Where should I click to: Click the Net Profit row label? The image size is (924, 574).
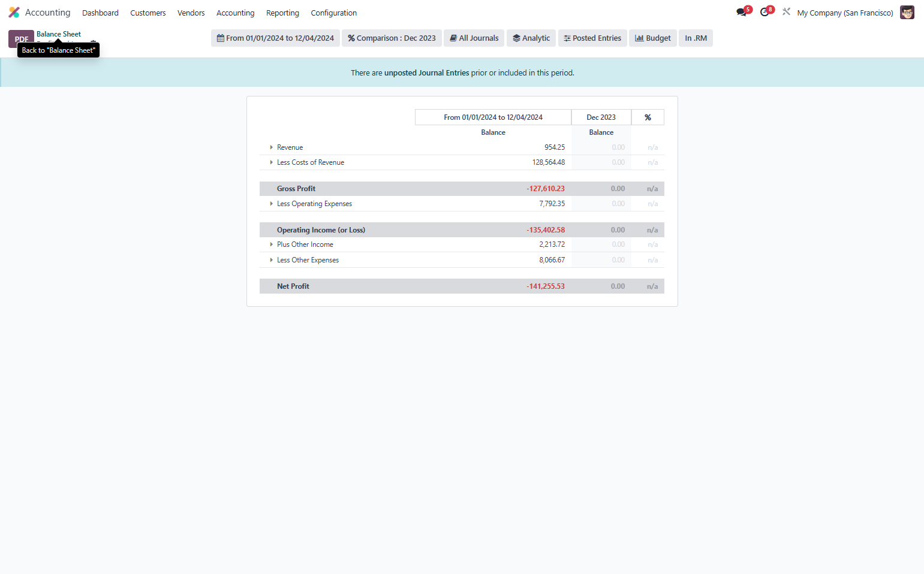click(x=293, y=286)
